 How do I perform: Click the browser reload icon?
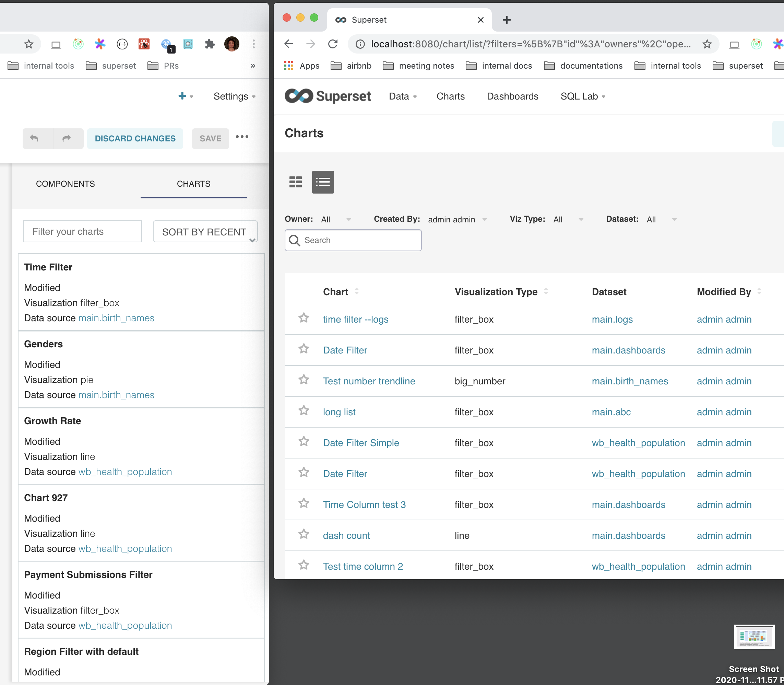pos(333,44)
